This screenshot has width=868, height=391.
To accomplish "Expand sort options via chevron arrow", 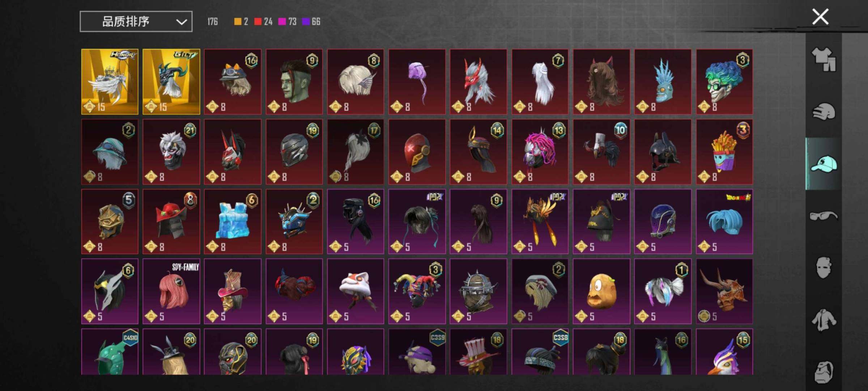I will [182, 22].
